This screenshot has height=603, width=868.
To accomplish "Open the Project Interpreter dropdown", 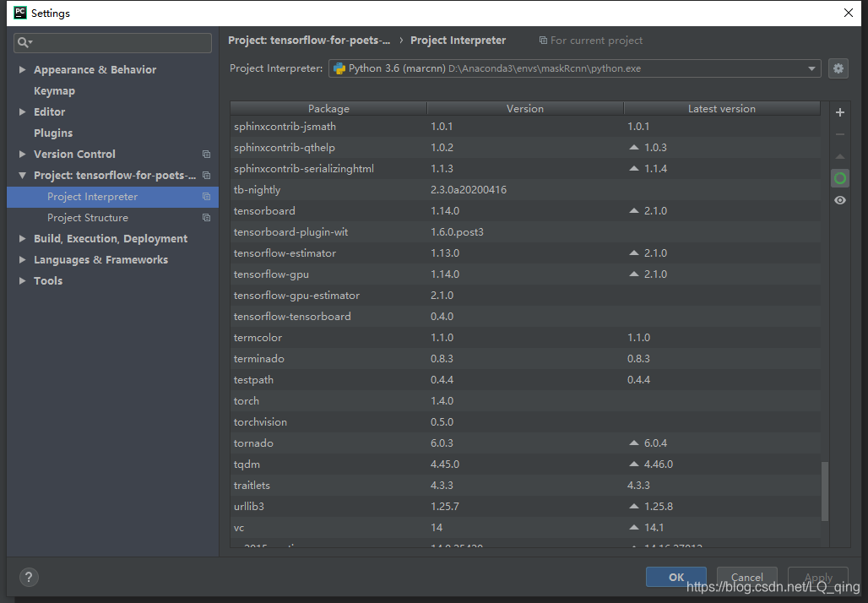I will click(811, 68).
